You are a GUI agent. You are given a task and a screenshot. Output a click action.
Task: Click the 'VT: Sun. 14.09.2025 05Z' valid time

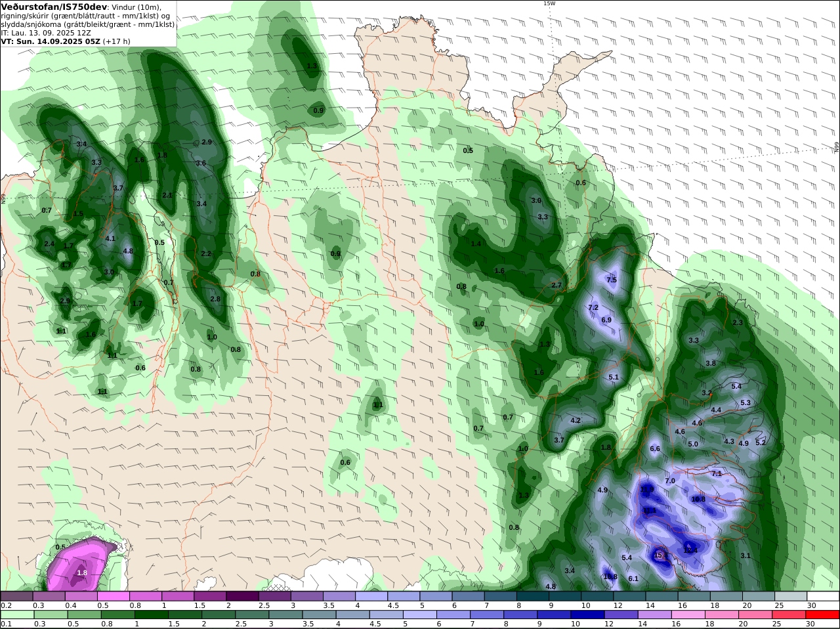51,41
